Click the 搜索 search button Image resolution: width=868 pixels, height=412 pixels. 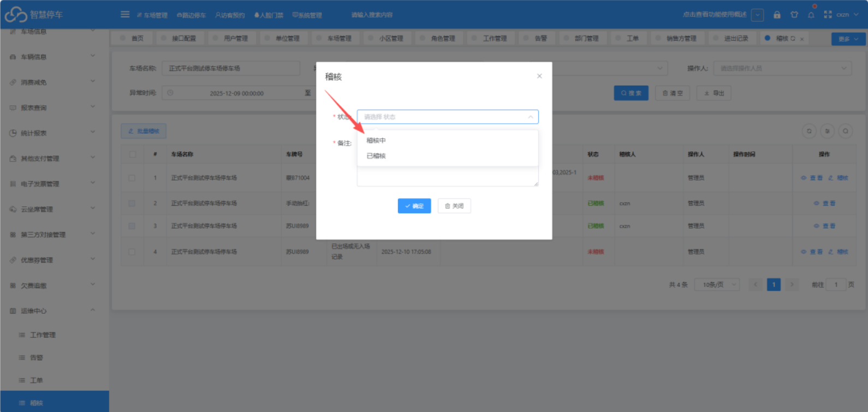[631, 93]
